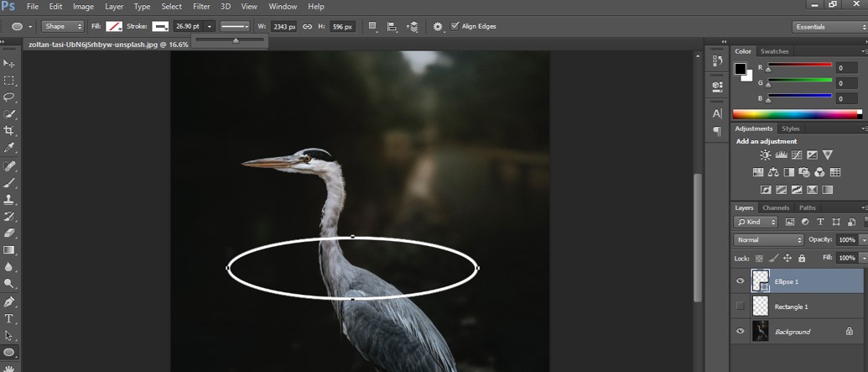
Task: Add a Levels adjustment
Action: click(781, 155)
